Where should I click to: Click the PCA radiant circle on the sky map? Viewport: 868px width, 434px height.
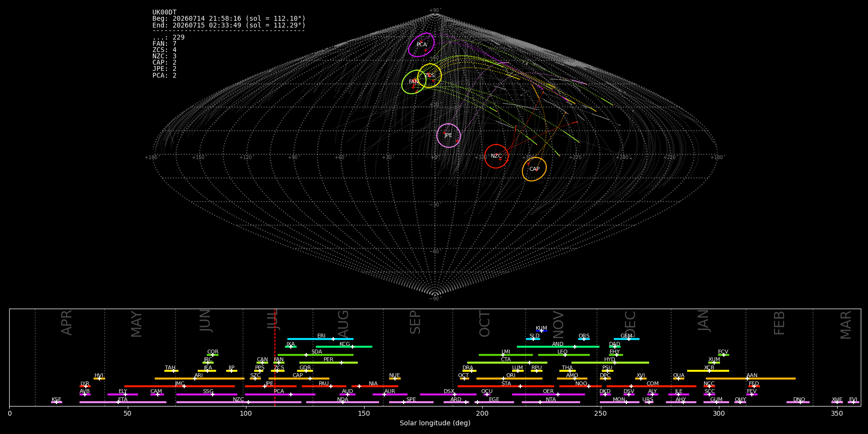click(421, 45)
